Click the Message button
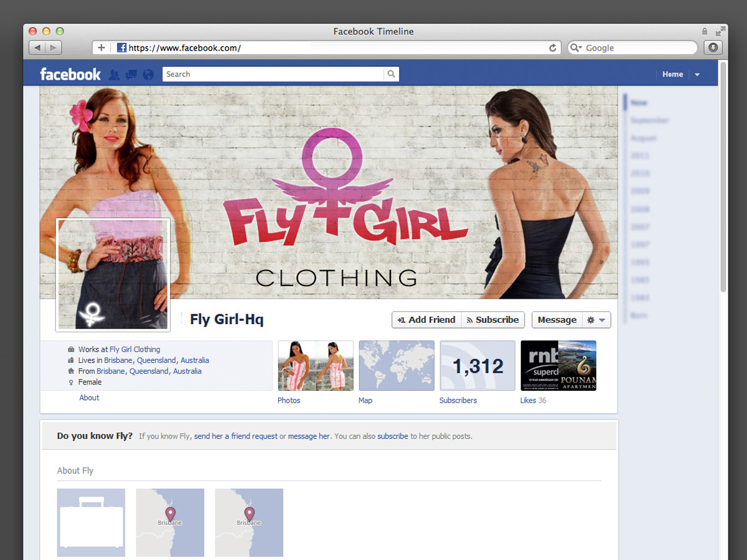Viewport: 747px width, 560px height. [557, 320]
